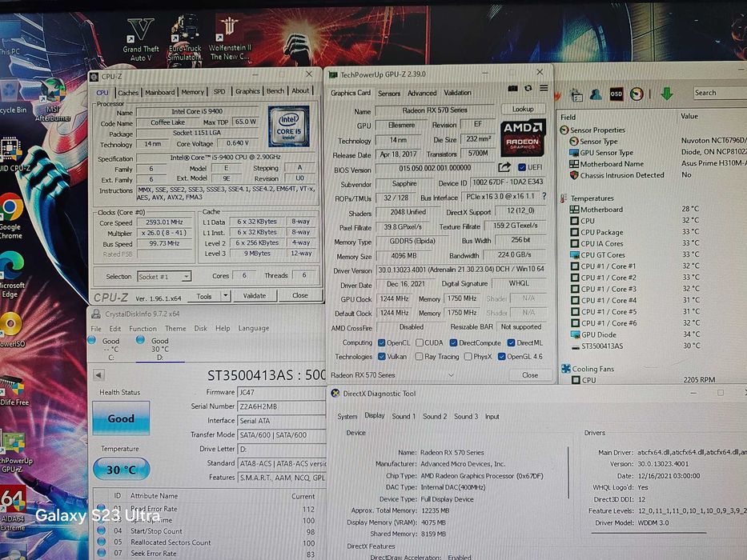Toggle the PhysX checkbox
The width and height of the screenshot is (747, 560).
[x=468, y=356]
